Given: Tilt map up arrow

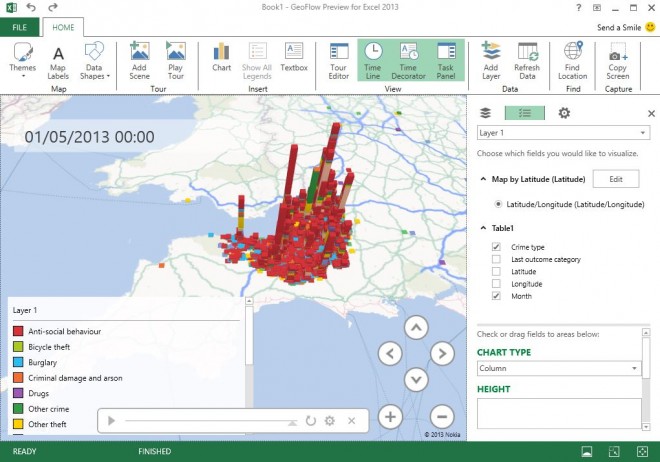Looking at the screenshot, I should coord(416,327).
